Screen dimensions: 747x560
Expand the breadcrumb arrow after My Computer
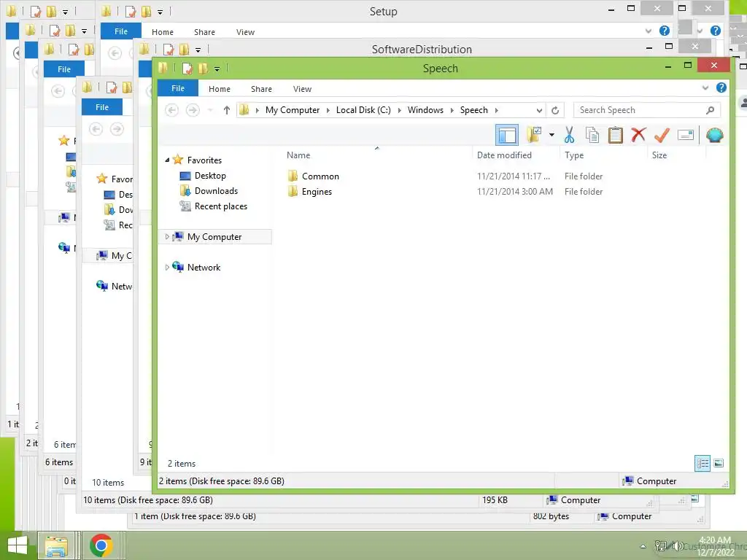328,111
